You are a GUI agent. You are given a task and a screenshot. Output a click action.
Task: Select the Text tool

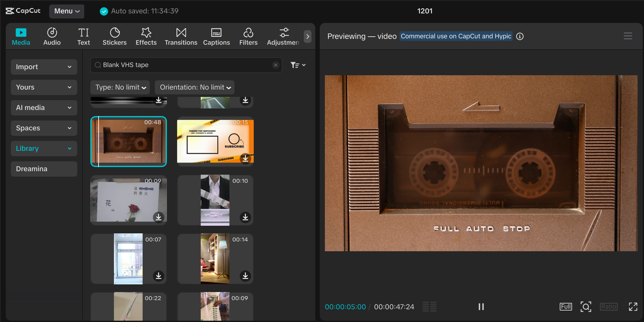coord(83,36)
